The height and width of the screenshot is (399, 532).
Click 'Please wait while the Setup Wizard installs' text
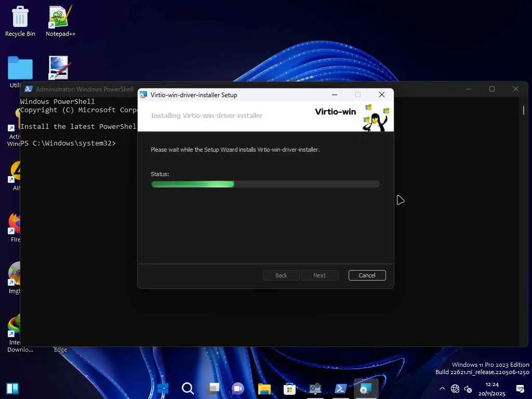pyautogui.click(x=235, y=150)
